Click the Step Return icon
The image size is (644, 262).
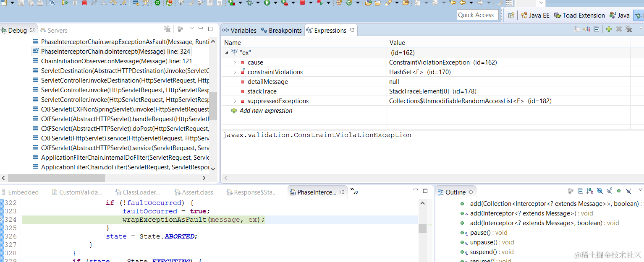click(x=123, y=3)
